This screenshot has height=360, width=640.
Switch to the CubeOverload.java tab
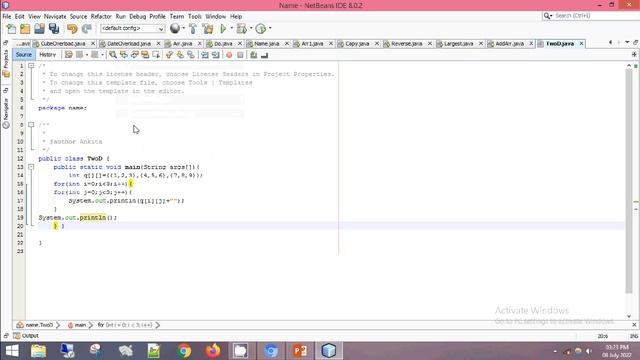coord(63,43)
